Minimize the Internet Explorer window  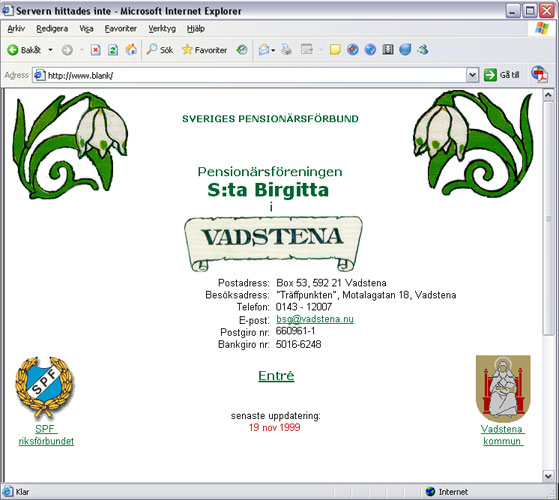tap(513, 11)
